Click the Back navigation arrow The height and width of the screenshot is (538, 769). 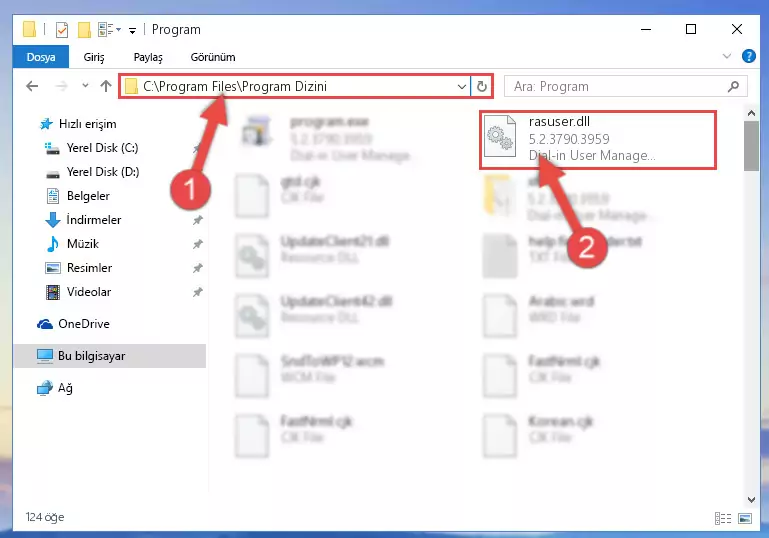(32, 86)
